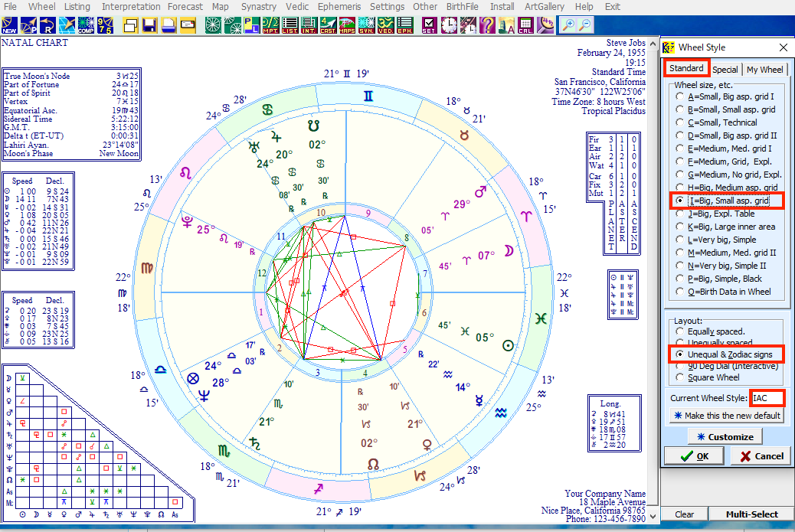The image size is (795, 532).
Task: Select wheel size Q=Birth Data in Wheel
Action: (x=724, y=292)
